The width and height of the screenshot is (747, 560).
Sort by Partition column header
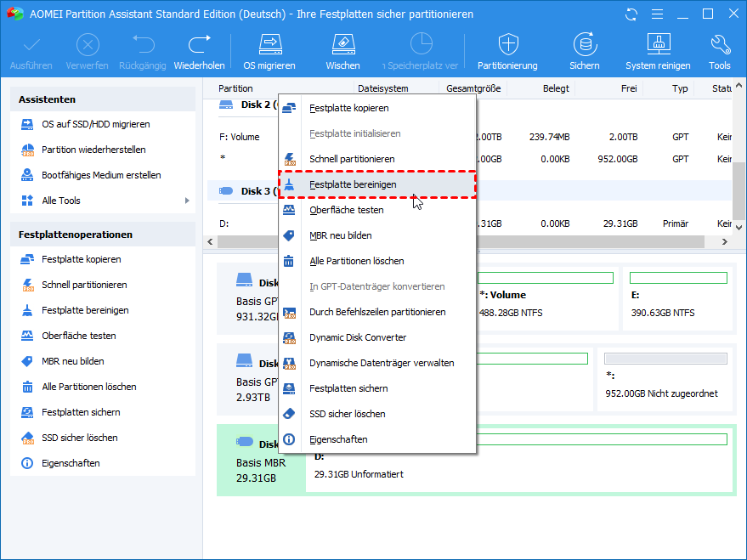pos(278,88)
